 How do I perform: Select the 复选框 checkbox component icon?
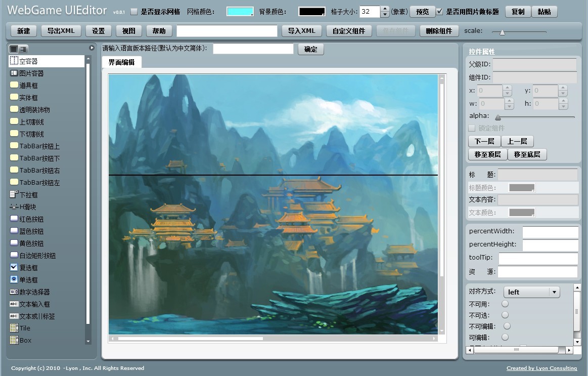(x=14, y=267)
